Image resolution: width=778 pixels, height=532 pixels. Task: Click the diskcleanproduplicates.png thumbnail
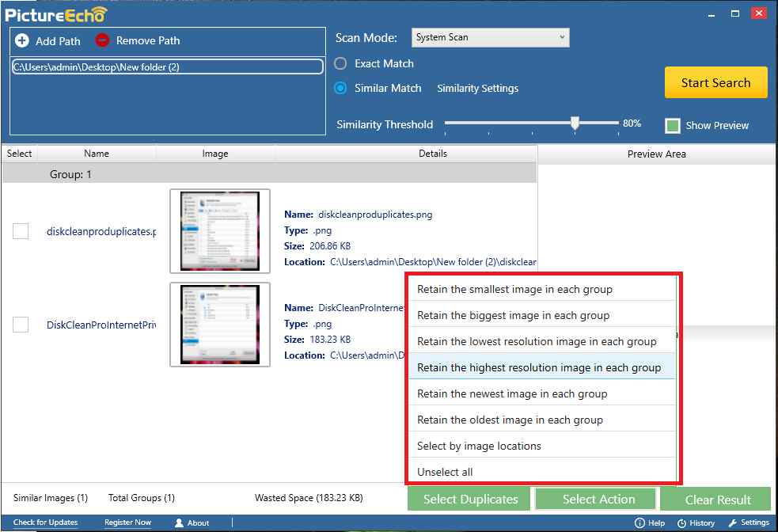(x=220, y=230)
